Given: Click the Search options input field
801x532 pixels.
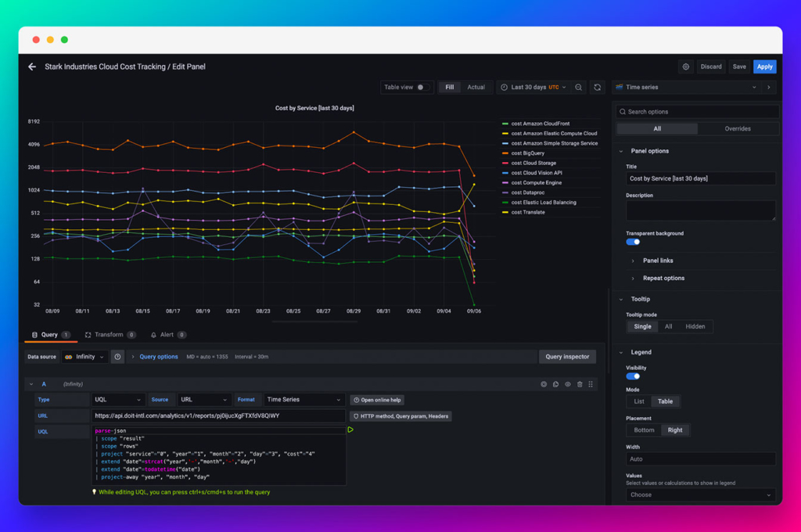Looking at the screenshot, I should [x=698, y=112].
